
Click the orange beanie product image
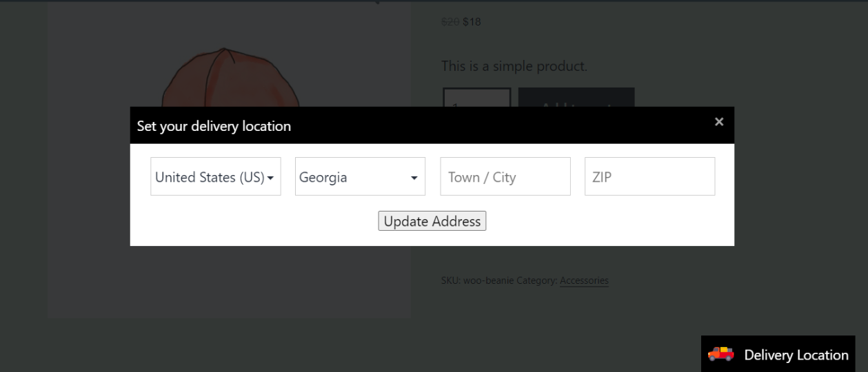coord(229,77)
